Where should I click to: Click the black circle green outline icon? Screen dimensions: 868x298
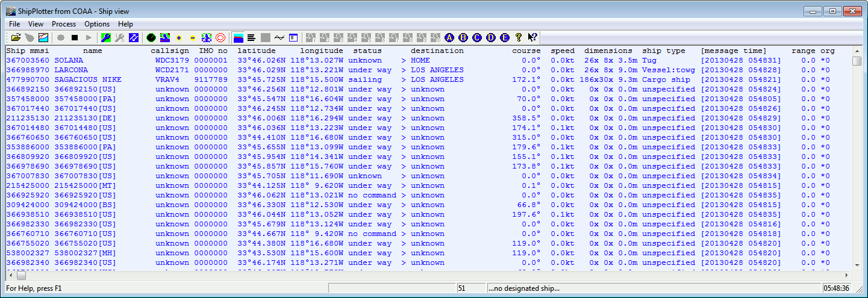click(151, 37)
